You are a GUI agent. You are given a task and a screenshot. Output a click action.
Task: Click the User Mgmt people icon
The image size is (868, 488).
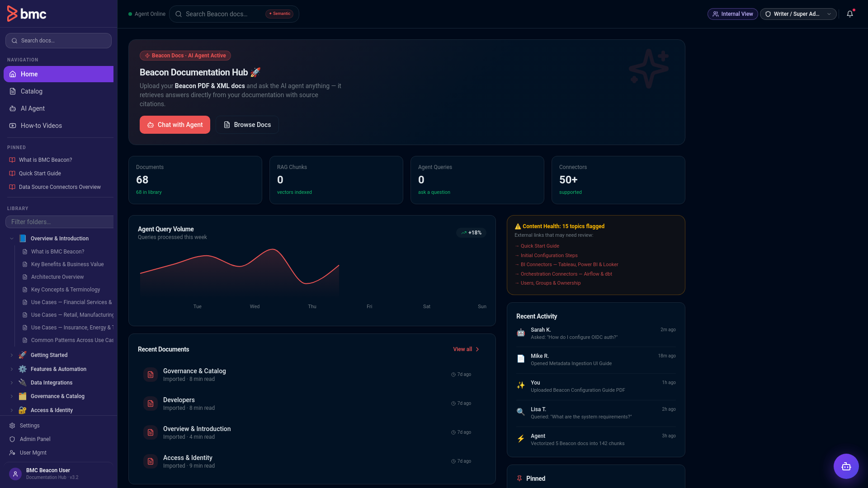(x=12, y=453)
